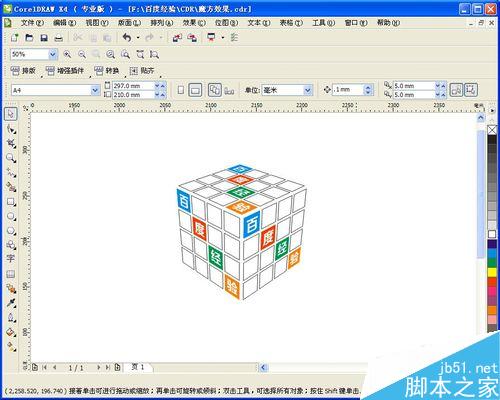Select the 页 1 page tab
The width and height of the screenshot is (500, 400).
[138, 367]
